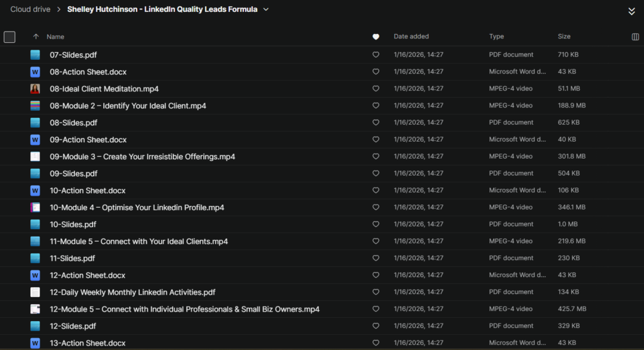Tick the select-all checkbox in the header
The height and width of the screenshot is (350, 644).
tap(9, 37)
